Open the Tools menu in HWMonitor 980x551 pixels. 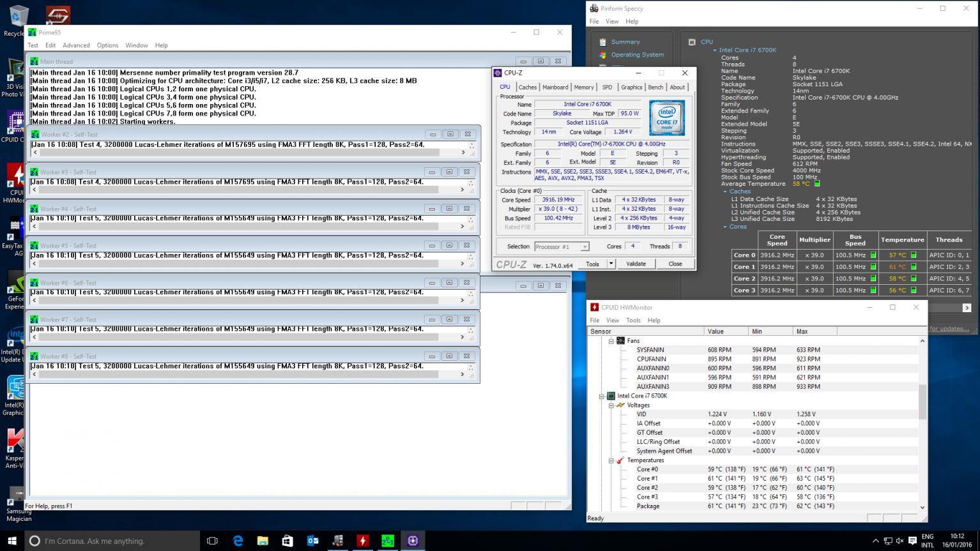[x=633, y=321]
